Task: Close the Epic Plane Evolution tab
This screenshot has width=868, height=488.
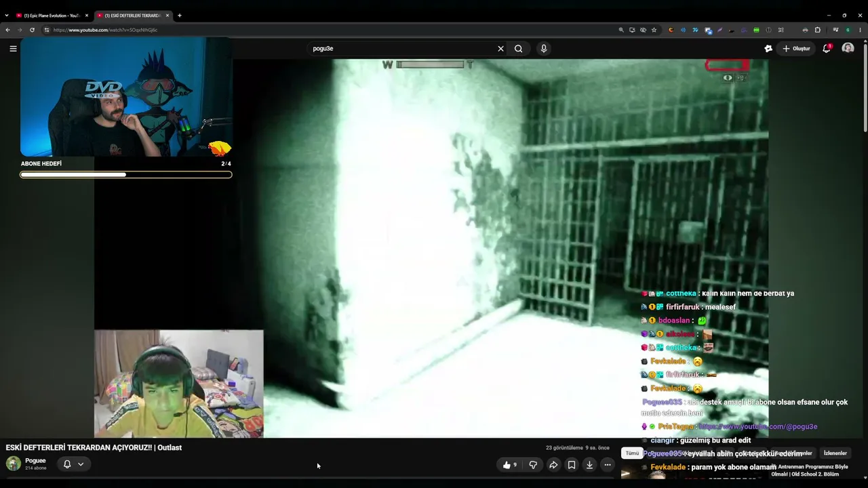Action: (x=87, y=16)
